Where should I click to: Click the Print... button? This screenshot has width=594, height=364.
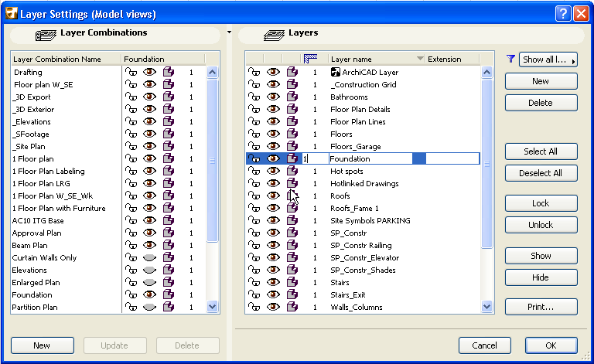click(541, 307)
